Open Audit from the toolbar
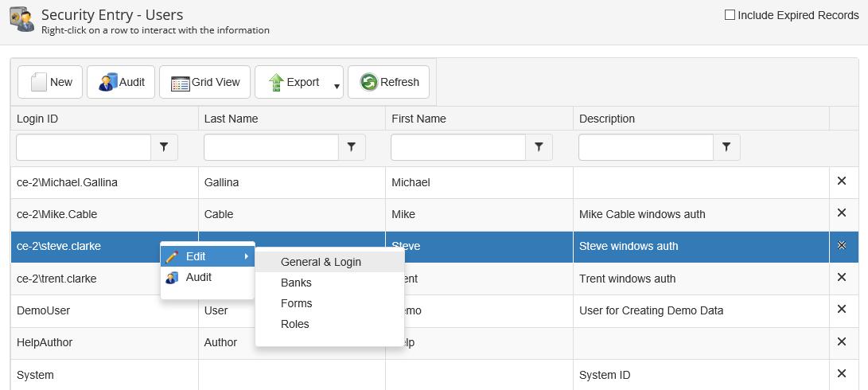 [121, 82]
